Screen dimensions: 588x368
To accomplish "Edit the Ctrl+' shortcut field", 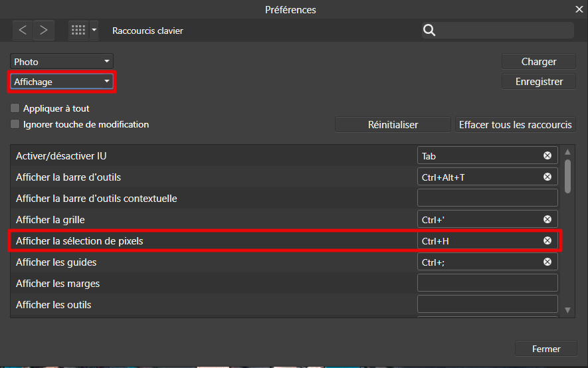I will coord(487,219).
